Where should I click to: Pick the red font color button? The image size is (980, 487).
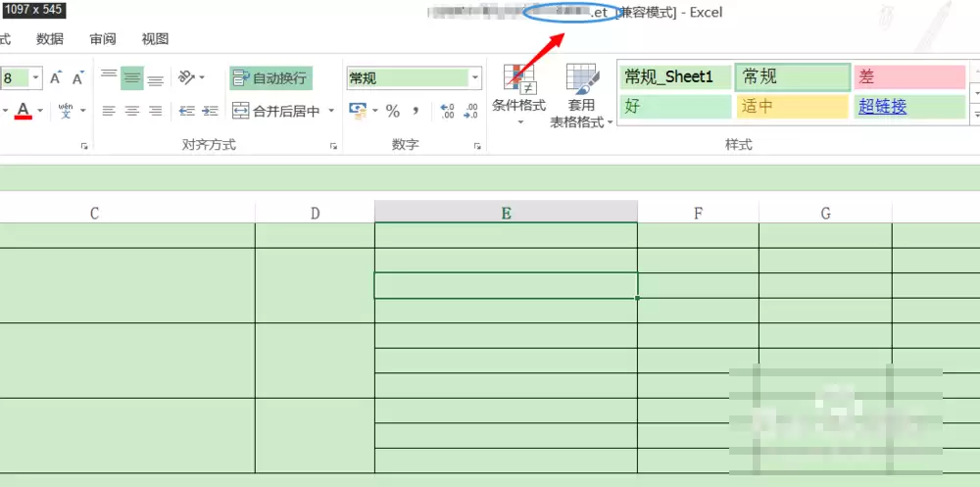coord(24,111)
